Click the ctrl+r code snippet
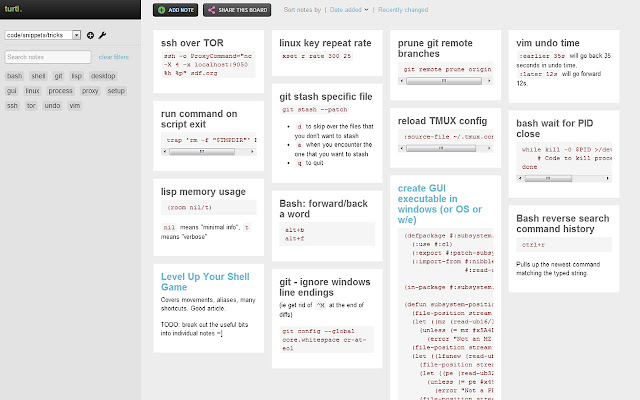 (564, 244)
